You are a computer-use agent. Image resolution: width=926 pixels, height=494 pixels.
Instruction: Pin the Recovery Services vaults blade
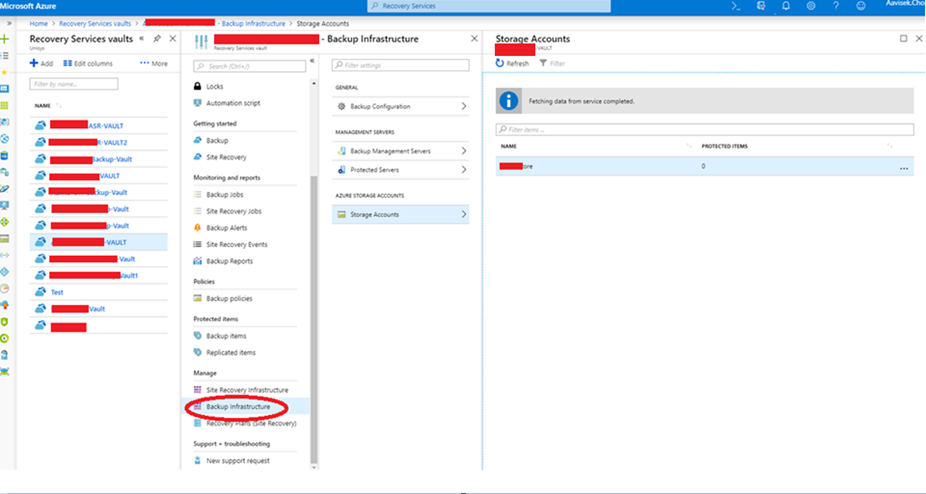156,39
